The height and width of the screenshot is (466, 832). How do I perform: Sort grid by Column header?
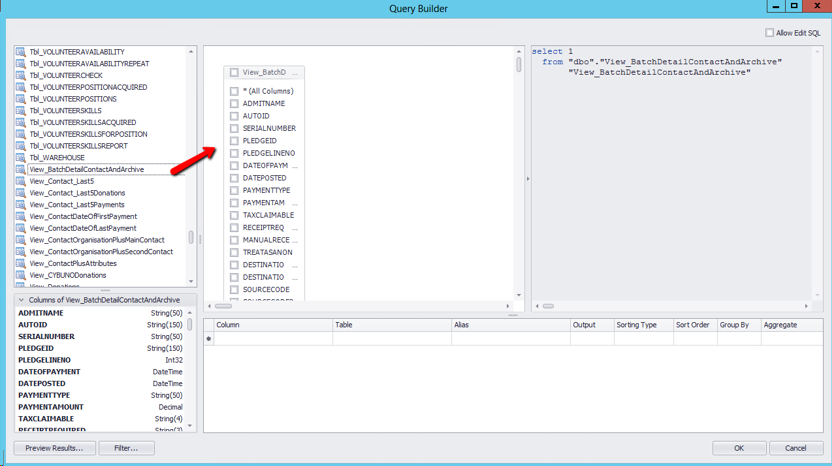point(273,325)
